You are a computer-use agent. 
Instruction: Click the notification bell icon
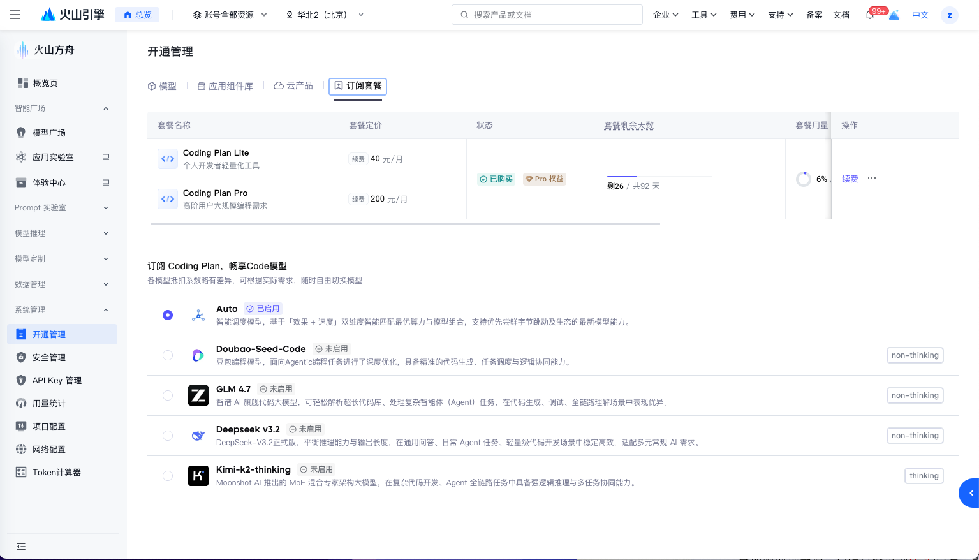coord(870,15)
